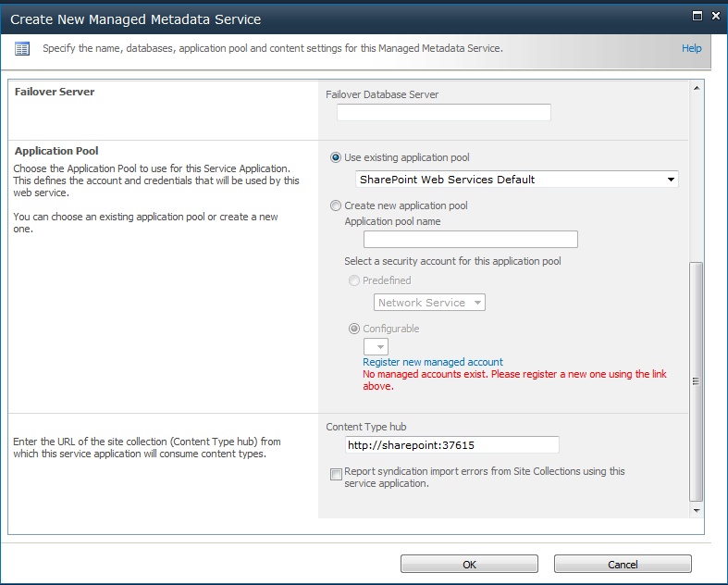The width and height of the screenshot is (728, 585).
Task: Click the dialog page list icon
Action: pyautogui.click(x=22, y=48)
